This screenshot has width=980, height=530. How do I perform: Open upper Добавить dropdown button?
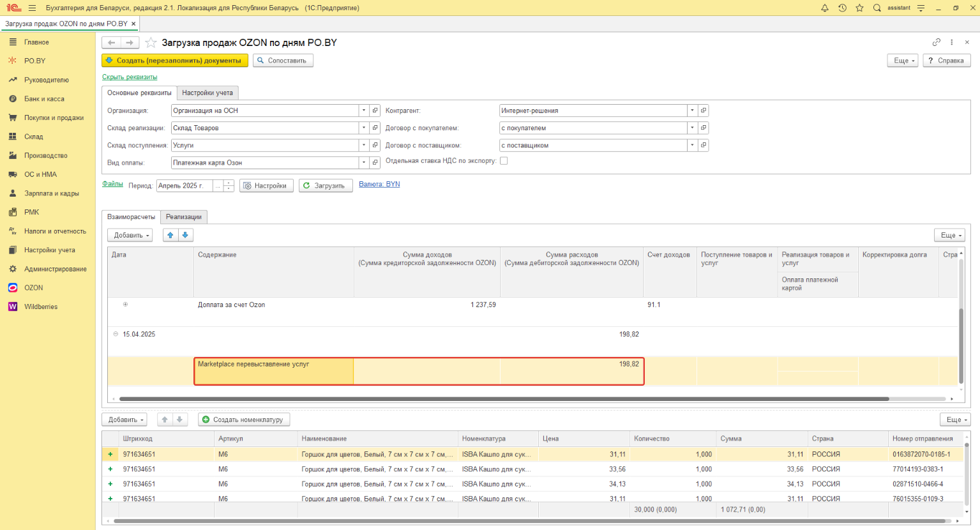click(x=130, y=235)
